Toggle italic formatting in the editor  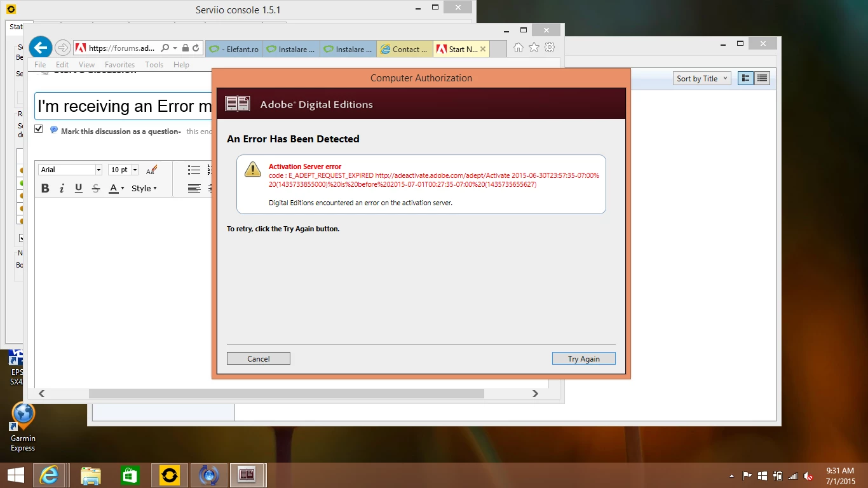click(62, 188)
